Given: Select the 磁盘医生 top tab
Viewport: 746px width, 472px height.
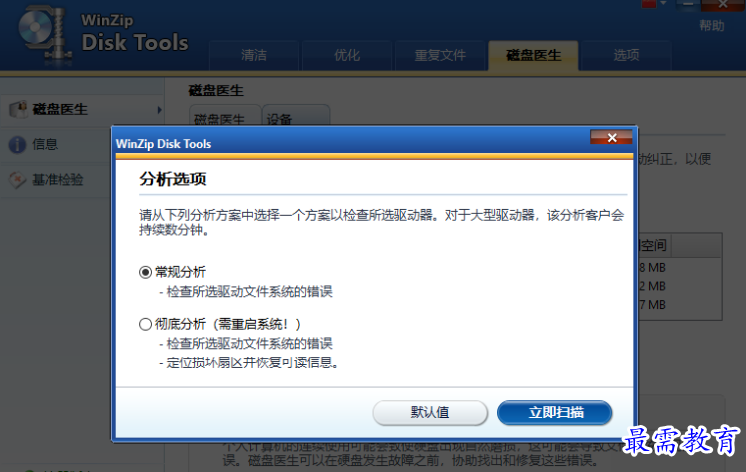Looking at the screenshot, I should [533, 56].
